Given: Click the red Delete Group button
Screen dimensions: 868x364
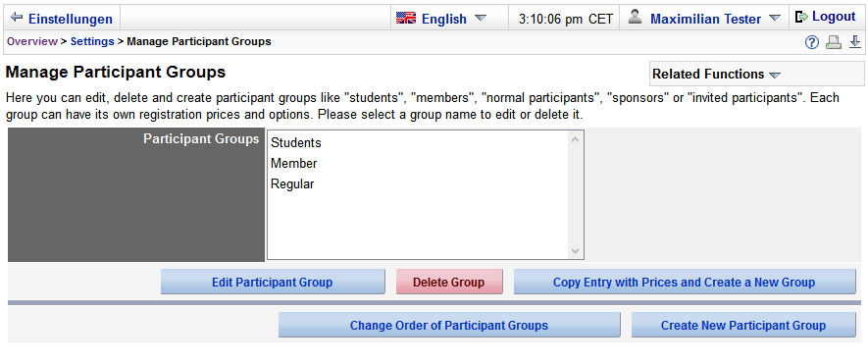Looking at the screenshot, I should (x=449, y=282).
